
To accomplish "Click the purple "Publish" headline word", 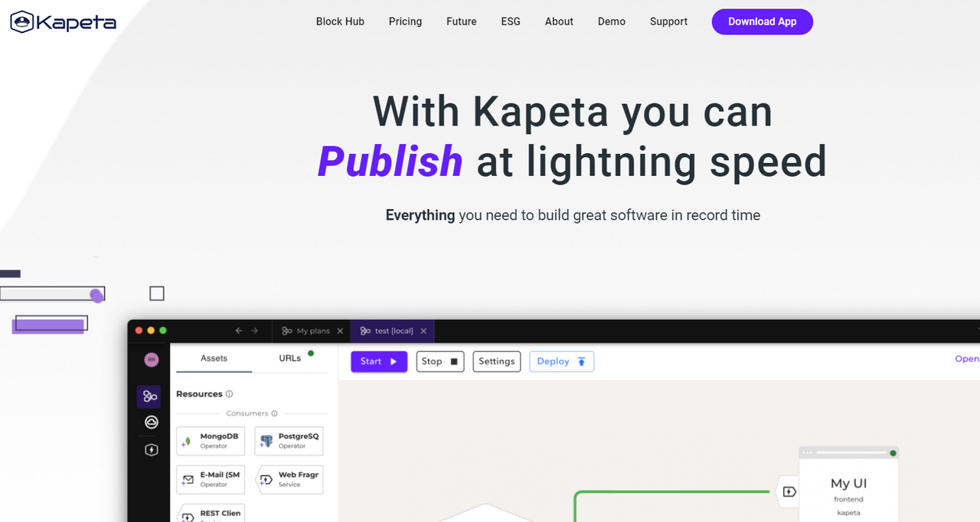I will pos(390,161).
